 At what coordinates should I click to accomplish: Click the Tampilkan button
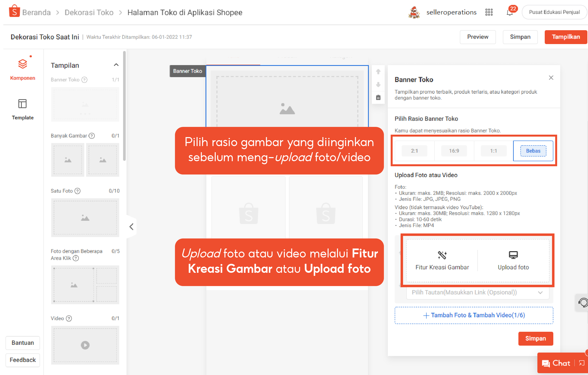coord(566,37)
